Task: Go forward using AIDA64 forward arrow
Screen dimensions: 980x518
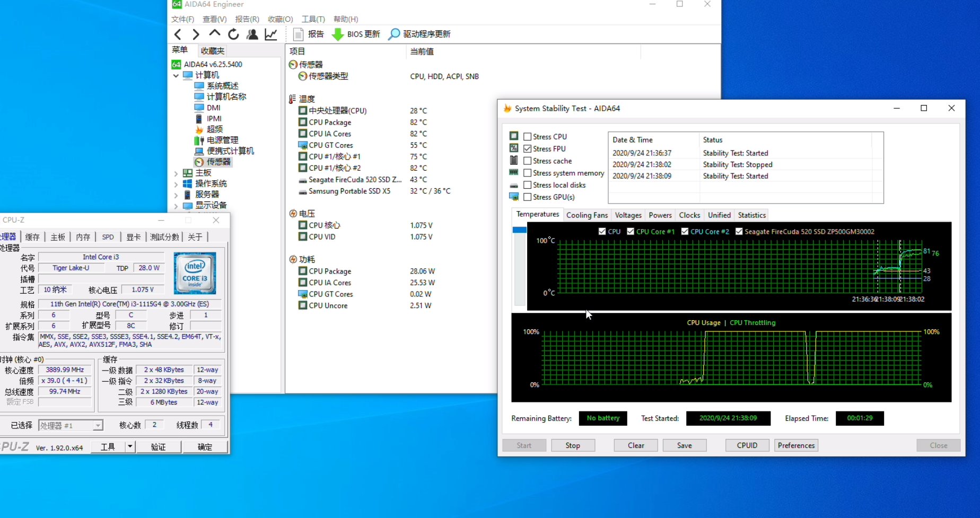Action: 196,34
